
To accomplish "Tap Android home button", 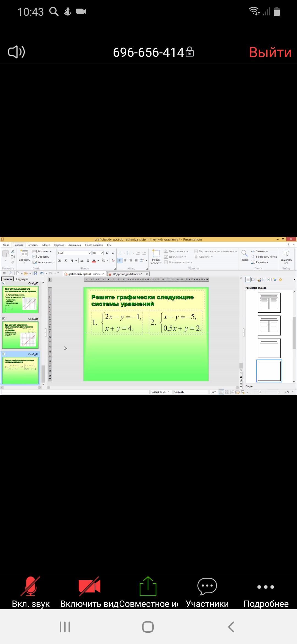I will coord(148,627).
